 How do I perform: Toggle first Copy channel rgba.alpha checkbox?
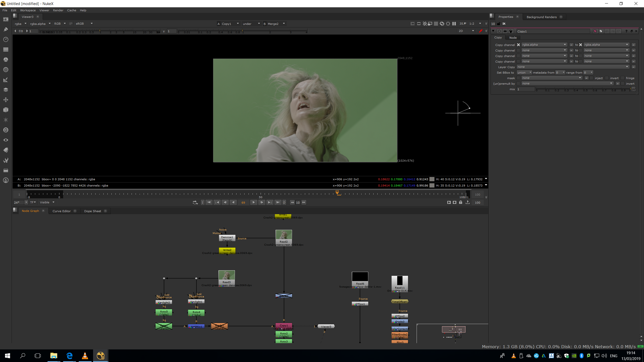[x=518, y=45]
